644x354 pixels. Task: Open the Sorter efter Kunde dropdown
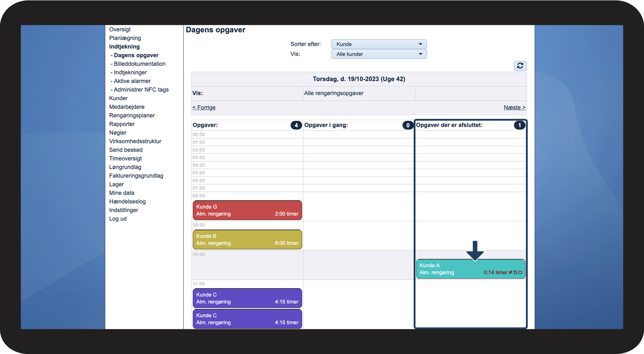coord(379,44)
